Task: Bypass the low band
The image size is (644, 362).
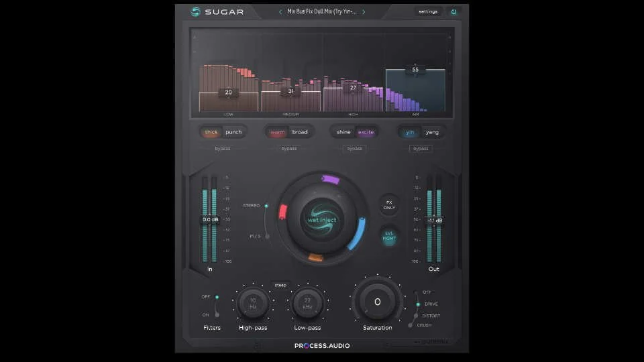Action: [x=223, y=149]
